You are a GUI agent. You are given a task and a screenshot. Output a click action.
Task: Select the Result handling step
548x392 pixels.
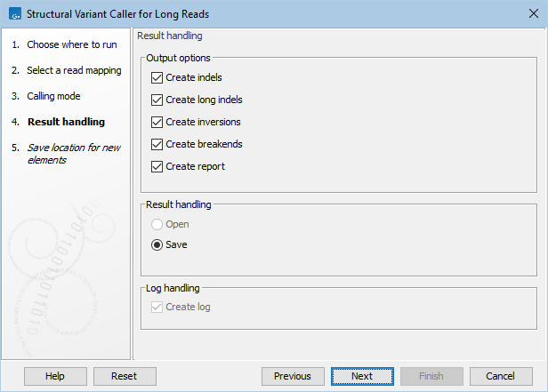pyautogui.click(x=65, y=122)
